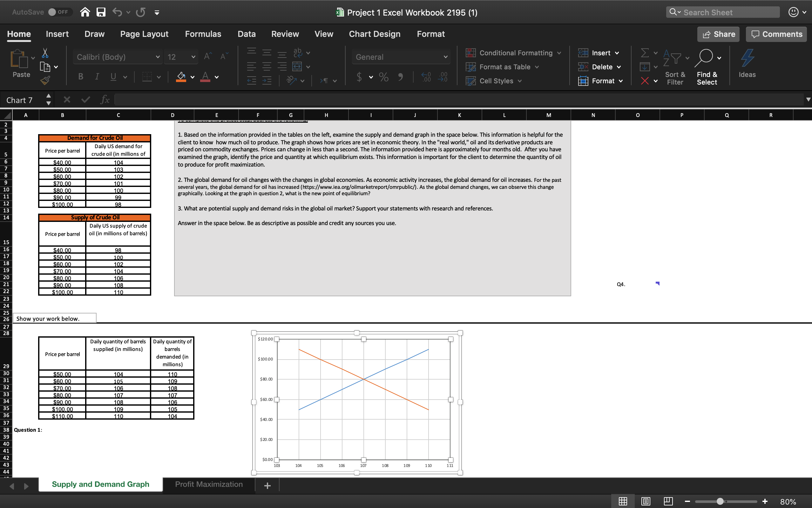Toggle bold formatting
The height and width of the screenshot is (508, 812).
tap(80, 77)
